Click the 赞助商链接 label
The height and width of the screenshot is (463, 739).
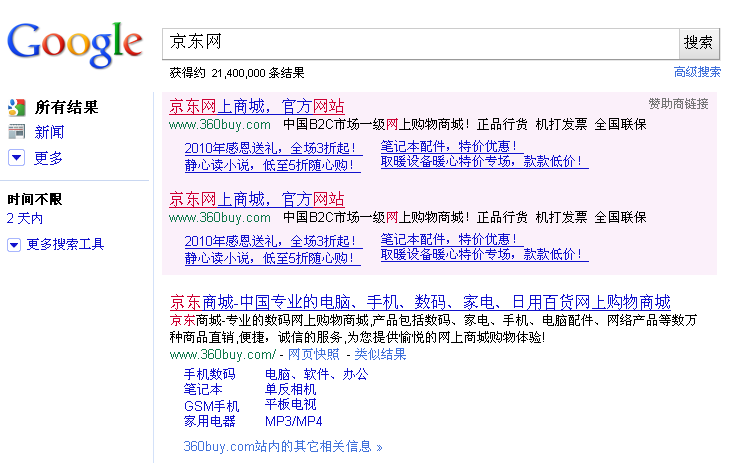pos(678,104)
